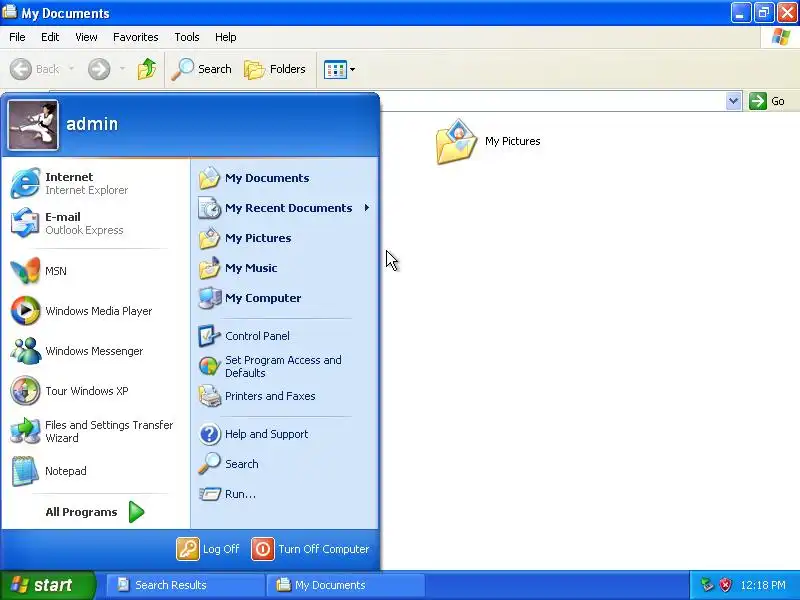Switch to My Documents taskbar button

click(345, 585)
